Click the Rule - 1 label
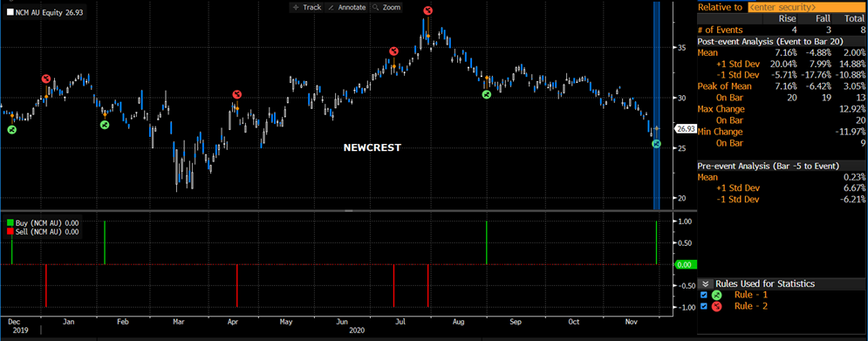868x341 pixels. 750,295
